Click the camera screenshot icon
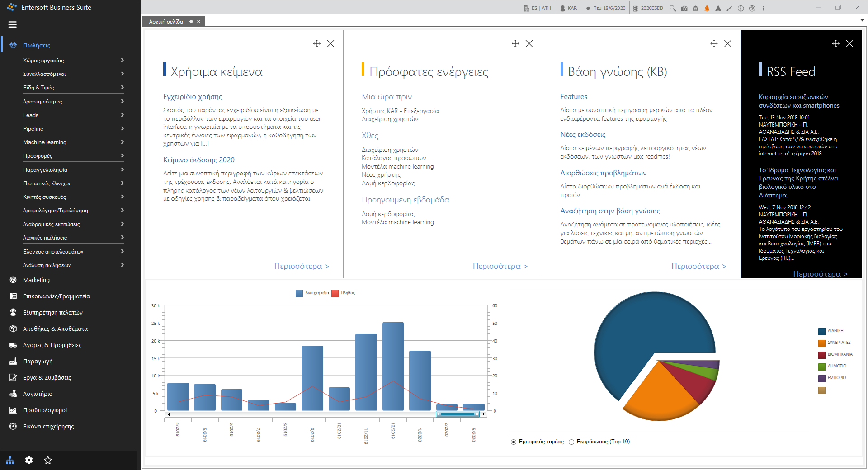The image size is (868, 470). [684, 8]
